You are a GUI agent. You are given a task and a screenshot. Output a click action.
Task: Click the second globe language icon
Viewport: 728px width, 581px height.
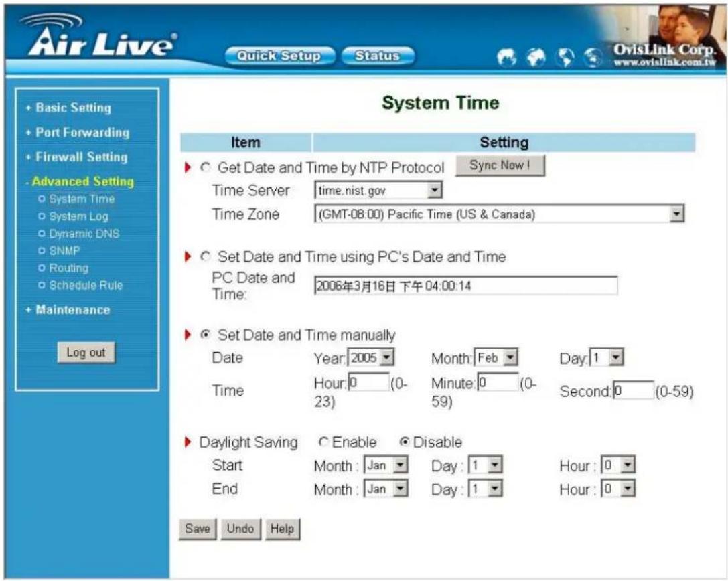tap(536, 58)
